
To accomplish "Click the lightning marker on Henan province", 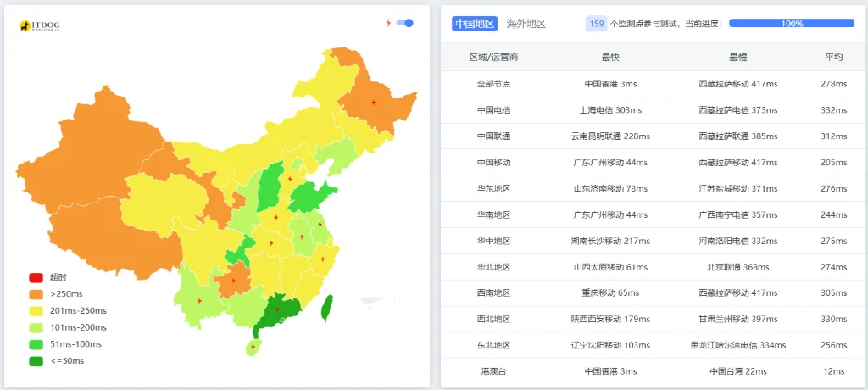I will (275, 218).
